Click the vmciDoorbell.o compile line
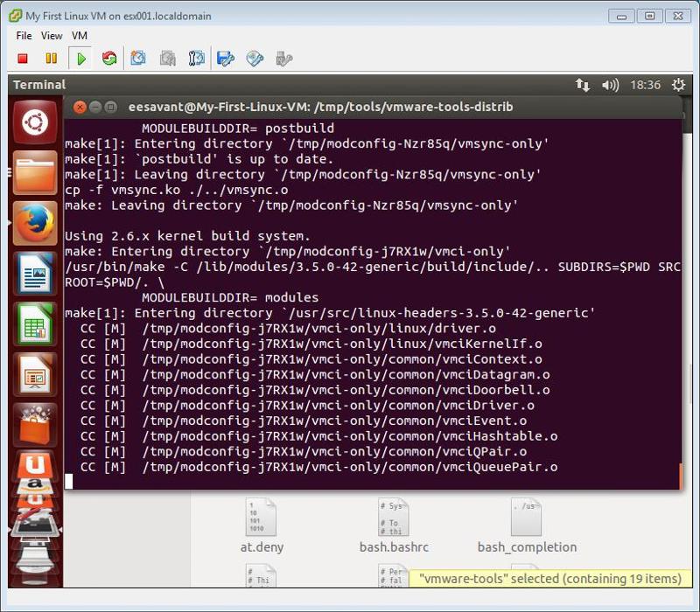Viewport: 700px width, 612px height. pyautogui.click(x=315, y=390)
